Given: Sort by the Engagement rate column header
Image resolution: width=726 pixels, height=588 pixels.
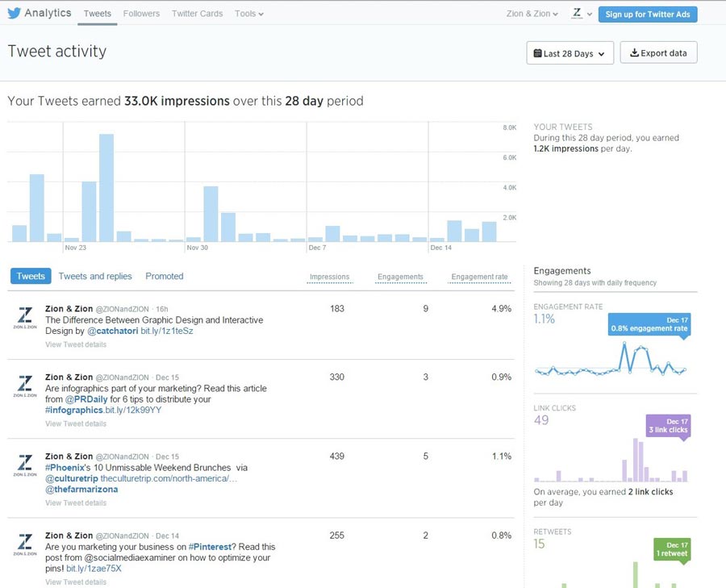Looking at the screenshot, I should coord(480,277).
